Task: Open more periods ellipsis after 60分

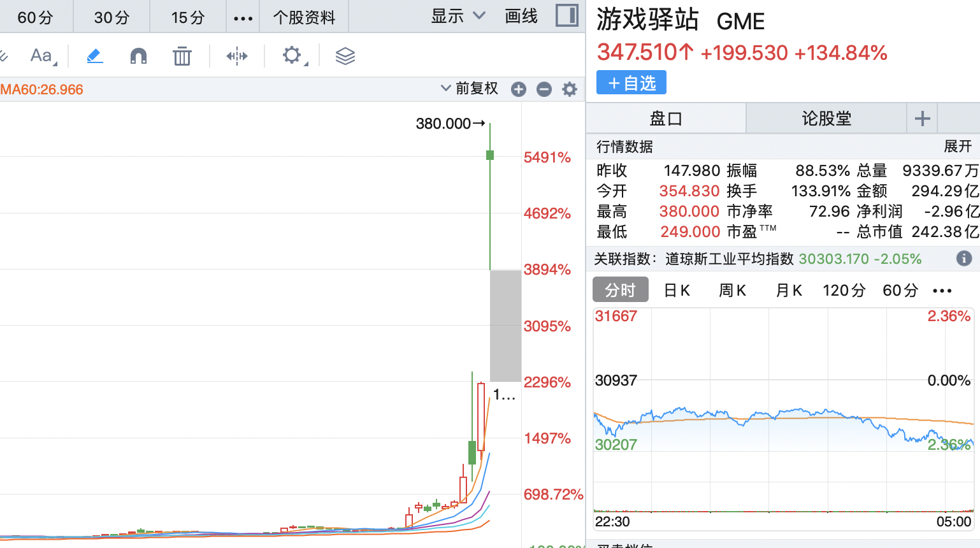Action: click(x=942, y=291)
